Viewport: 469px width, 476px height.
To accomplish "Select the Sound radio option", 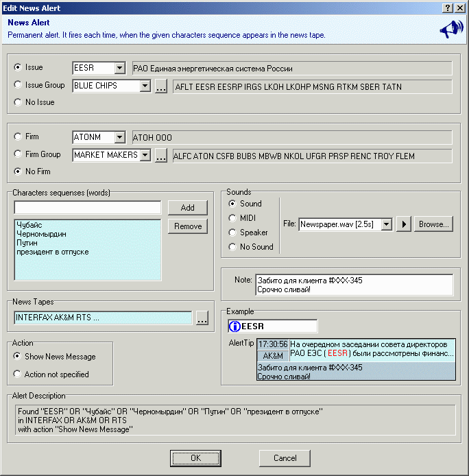I will pos(232,204).
